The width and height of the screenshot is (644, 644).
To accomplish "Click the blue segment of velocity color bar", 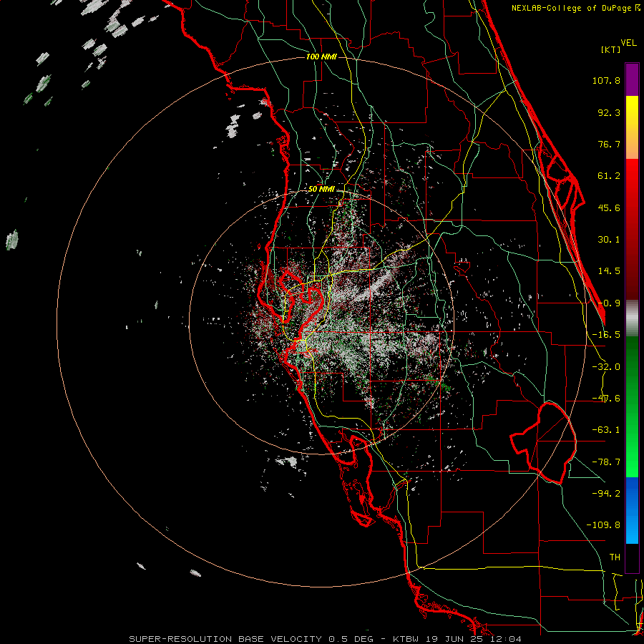I will point(632,510).
